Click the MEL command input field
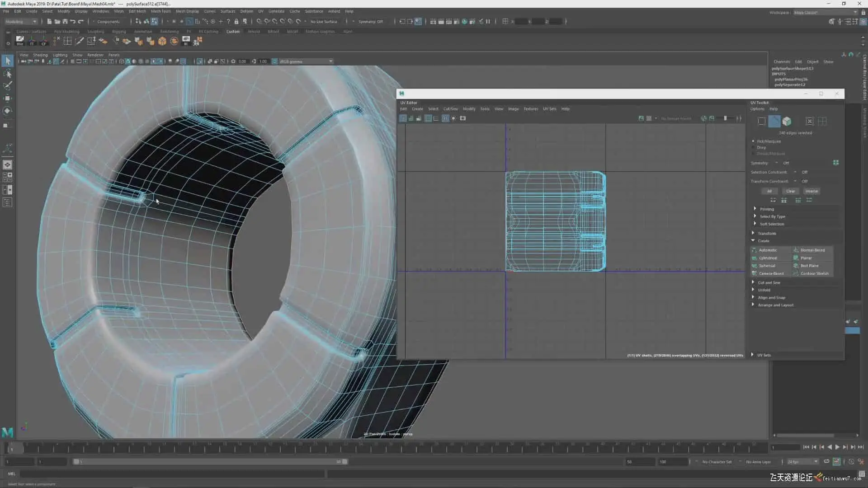868x488 pixels. point(172,474)
